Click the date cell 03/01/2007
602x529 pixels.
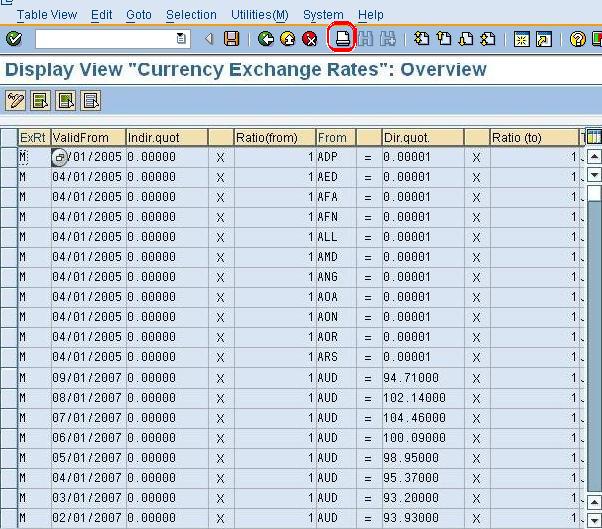87,498
